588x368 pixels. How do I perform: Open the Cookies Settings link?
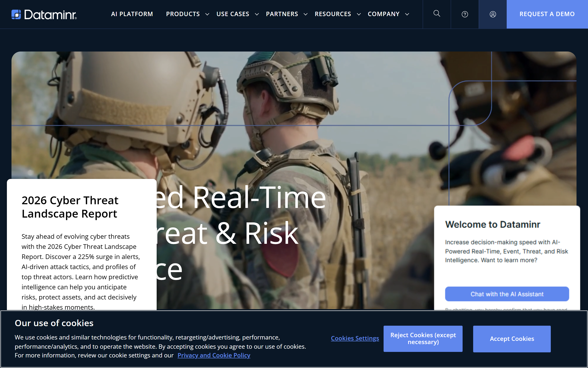pos(355,338)
